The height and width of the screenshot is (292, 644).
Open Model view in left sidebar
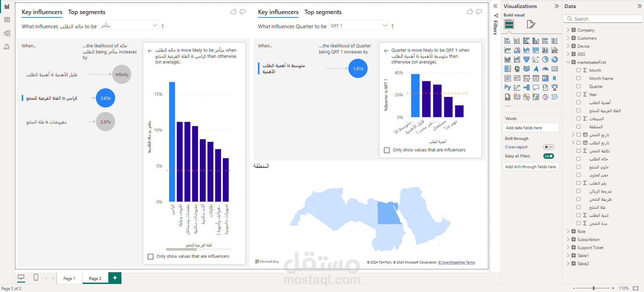7,33
